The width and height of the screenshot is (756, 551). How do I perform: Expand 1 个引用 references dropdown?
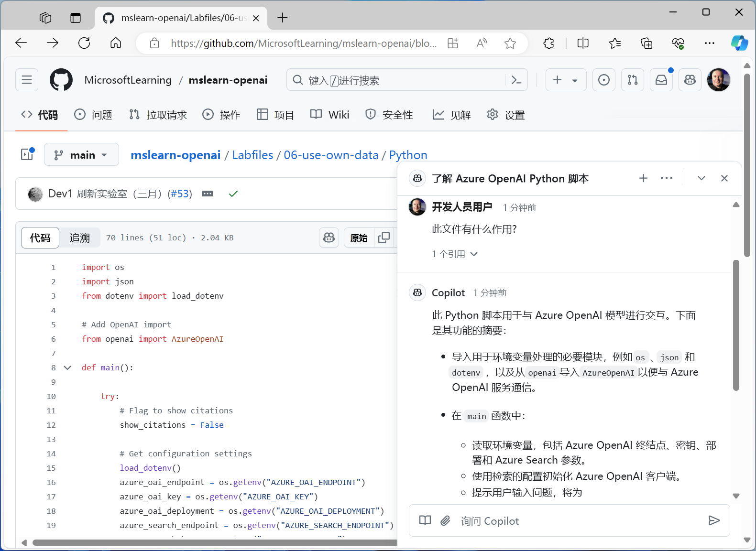point(455,254)
